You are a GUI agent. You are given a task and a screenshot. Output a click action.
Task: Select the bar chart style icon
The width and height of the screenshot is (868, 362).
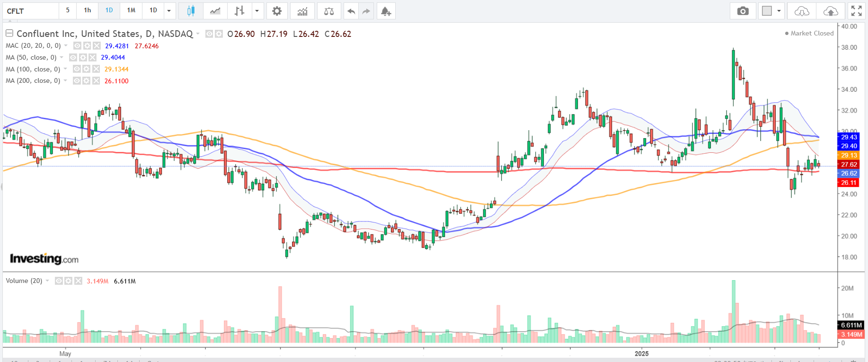tap(239, 11)
